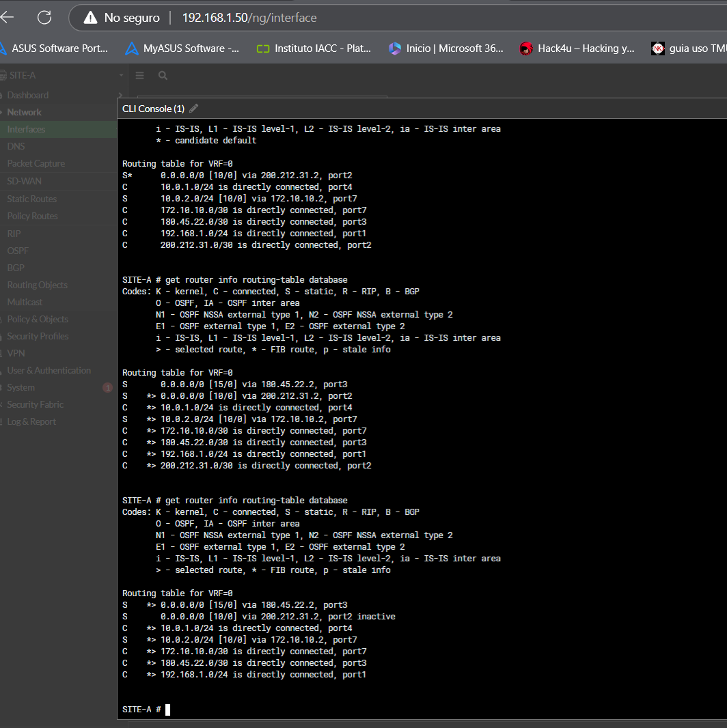This screenshot has height=728, width=727.
Task: Expand the Dashboard menu chevron
Action: 120,95
